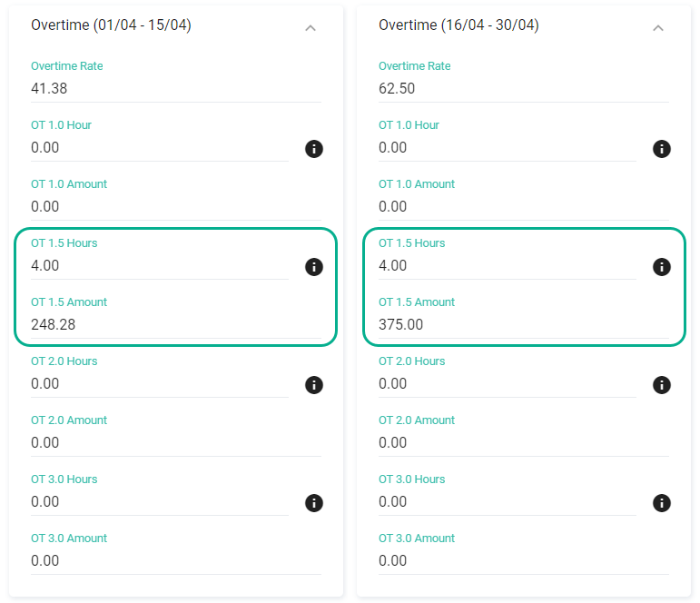Click the Overtime (01/04 - 15/04) header title

coord(111,25)
